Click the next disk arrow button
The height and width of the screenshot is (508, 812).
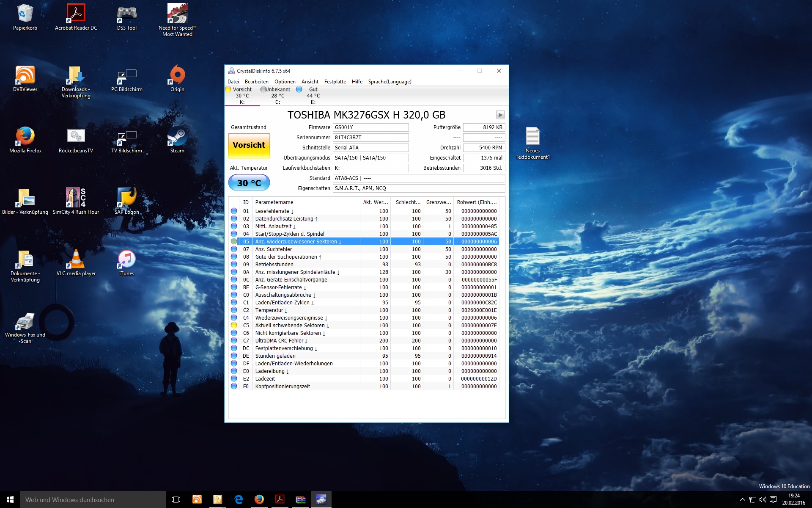tap(500, 115)
